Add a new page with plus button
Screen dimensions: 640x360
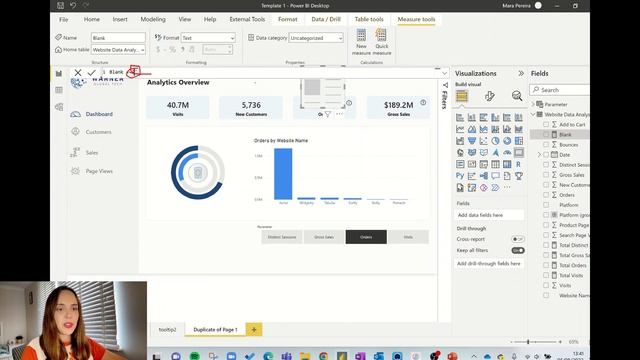tap(253, 329)
